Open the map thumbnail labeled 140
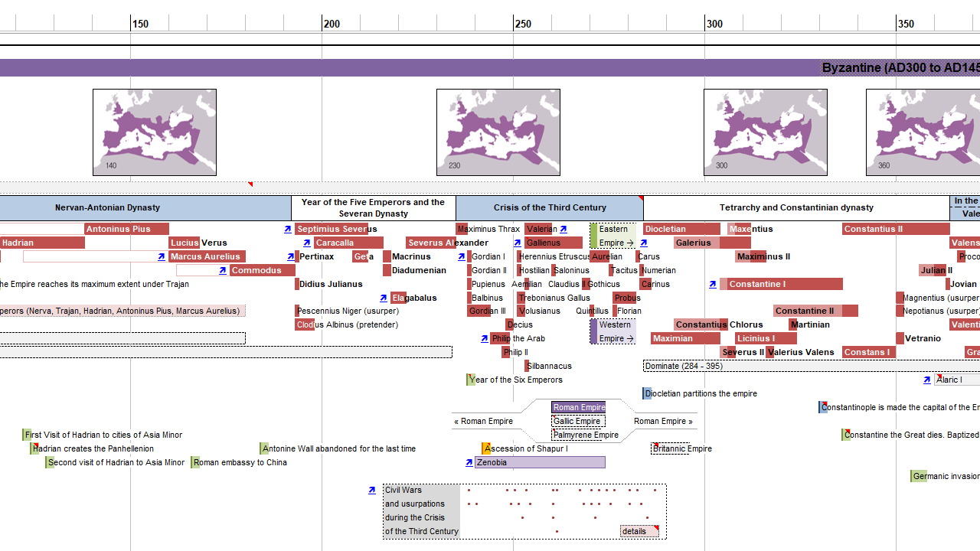Viewport: 980px width, 551px height. click(155, 132)
